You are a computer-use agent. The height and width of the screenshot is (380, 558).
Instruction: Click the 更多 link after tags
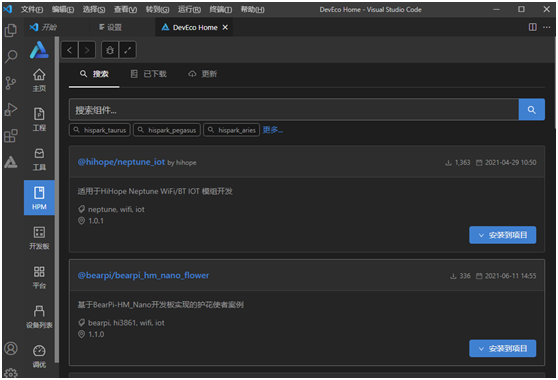pos(273,130)
